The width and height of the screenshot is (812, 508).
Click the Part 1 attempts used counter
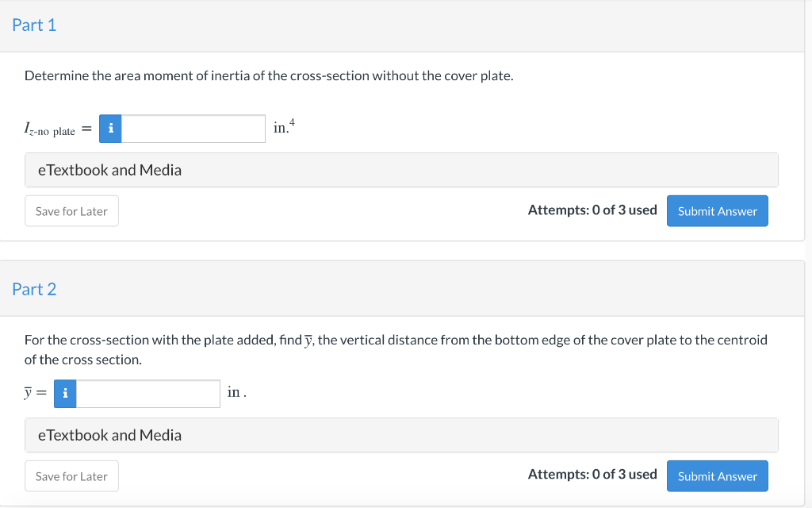pos(592,210)
